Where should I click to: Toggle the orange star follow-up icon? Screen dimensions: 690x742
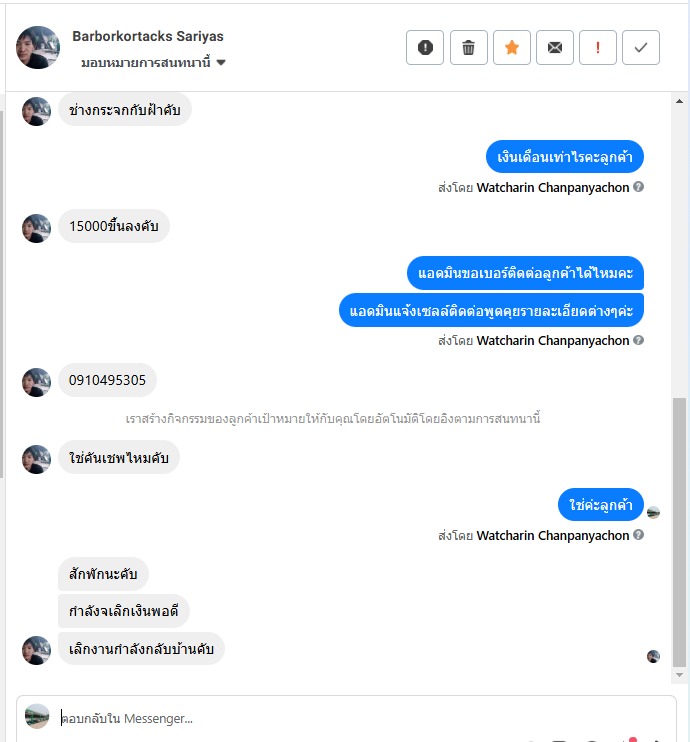tap(511, 47)
